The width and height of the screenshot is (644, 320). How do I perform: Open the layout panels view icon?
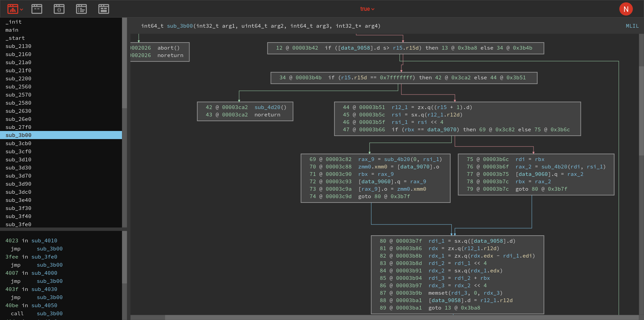(104, 9)
